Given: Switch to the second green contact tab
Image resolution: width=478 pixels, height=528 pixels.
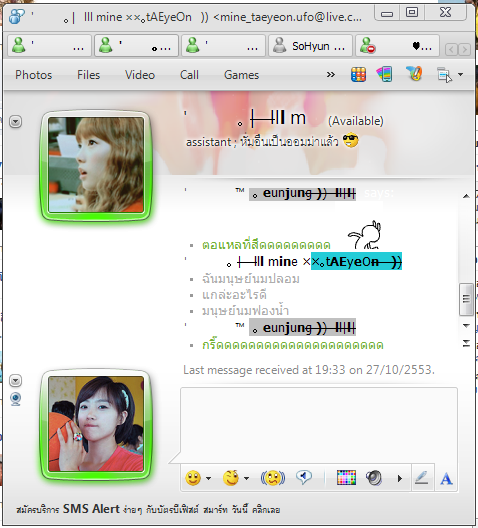Looking at the screenshot, I should 136,45.
